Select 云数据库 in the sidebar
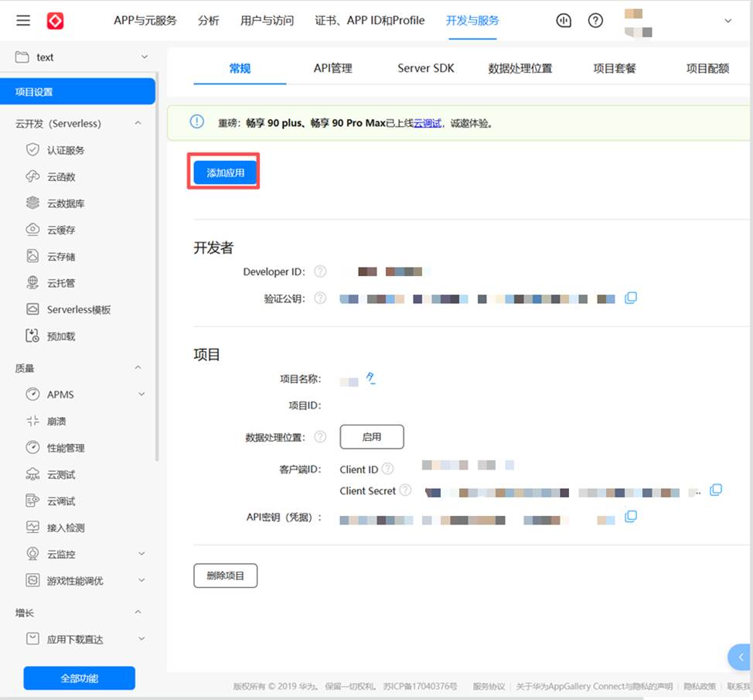 (x=66, y=203)
